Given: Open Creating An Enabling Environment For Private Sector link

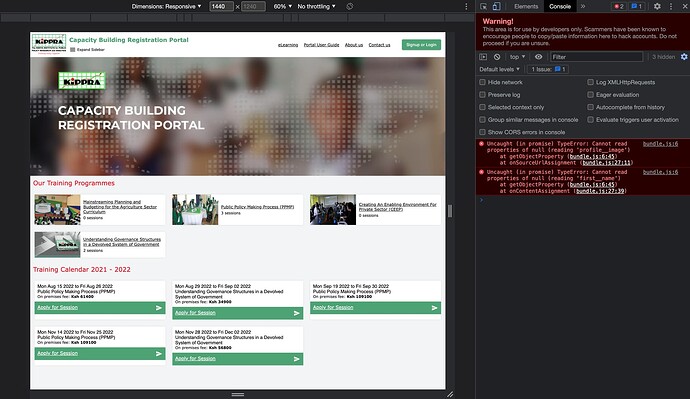Looking at the screenshot, I should 397,207.
